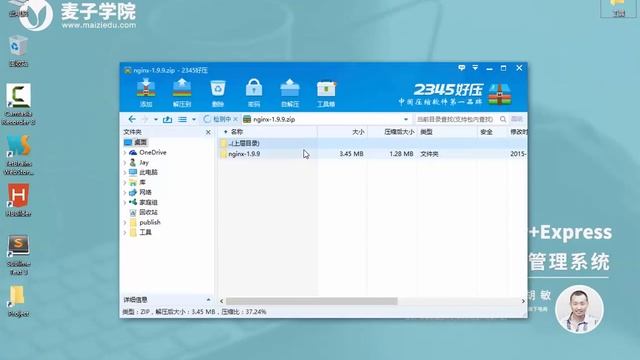Open the 工具箱 (Toolbox) icon
The height and width of the screenshot is (360, 640).
[x=326, y=93]
